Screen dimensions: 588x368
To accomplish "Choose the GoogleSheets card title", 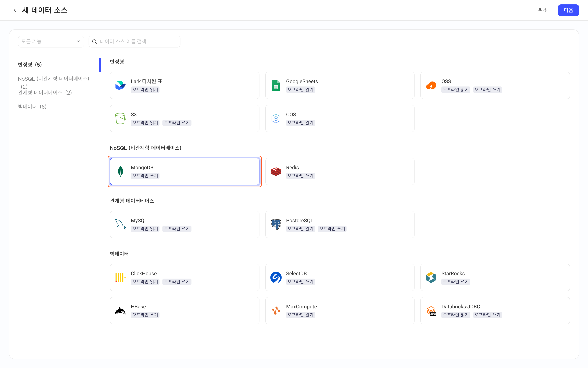I will pyautogui.click(x=302, y=81).
